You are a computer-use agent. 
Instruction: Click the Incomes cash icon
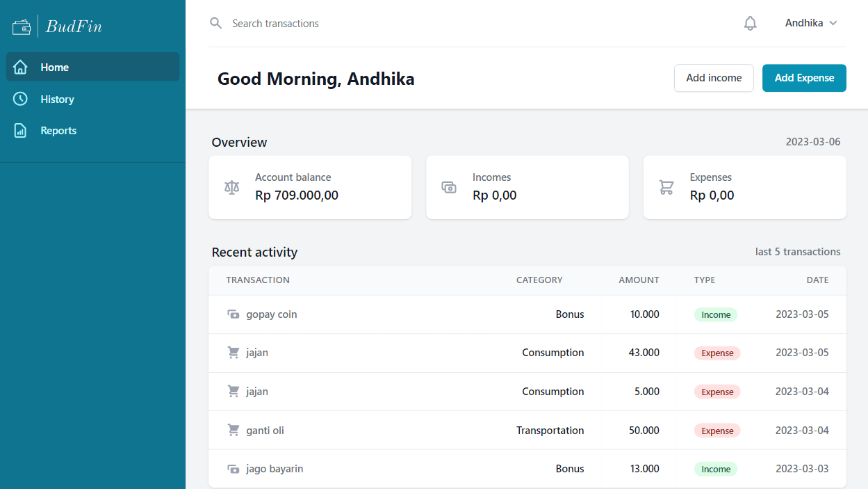[449, 187]
